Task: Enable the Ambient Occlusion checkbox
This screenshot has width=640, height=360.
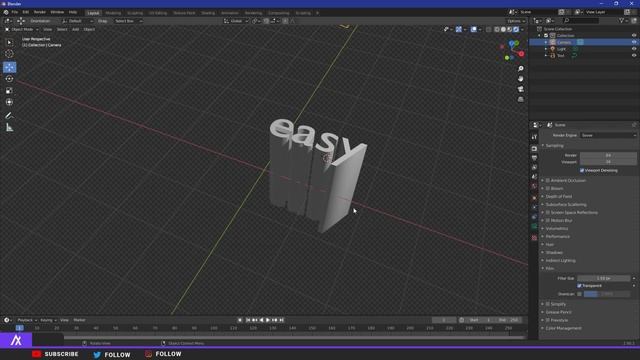Action: 548,180
